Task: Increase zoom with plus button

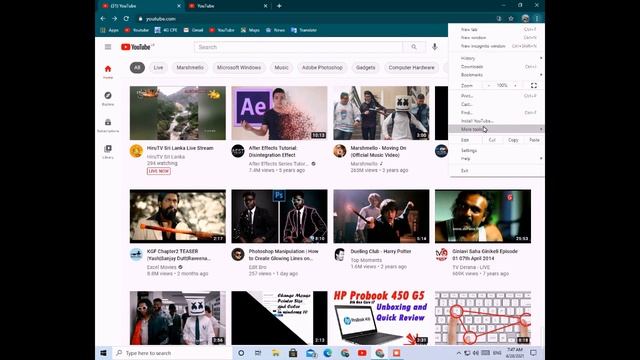Action: [515, 85]
